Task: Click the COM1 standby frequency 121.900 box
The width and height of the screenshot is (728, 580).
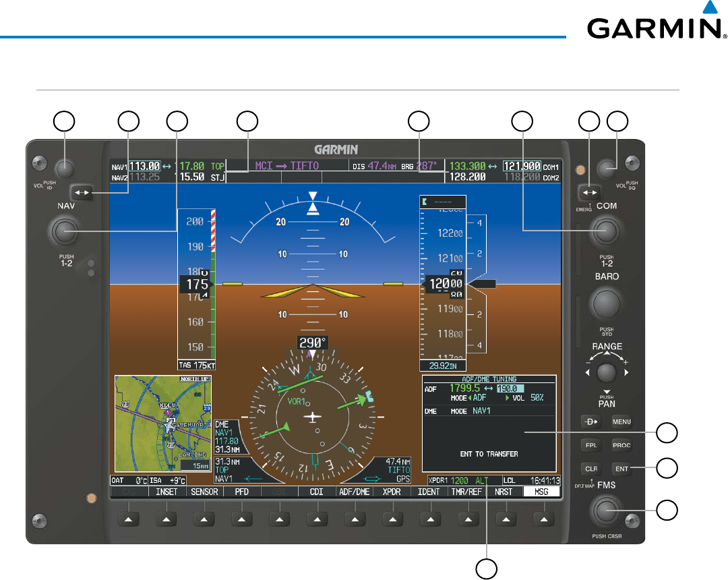Action: pos(522,167)
